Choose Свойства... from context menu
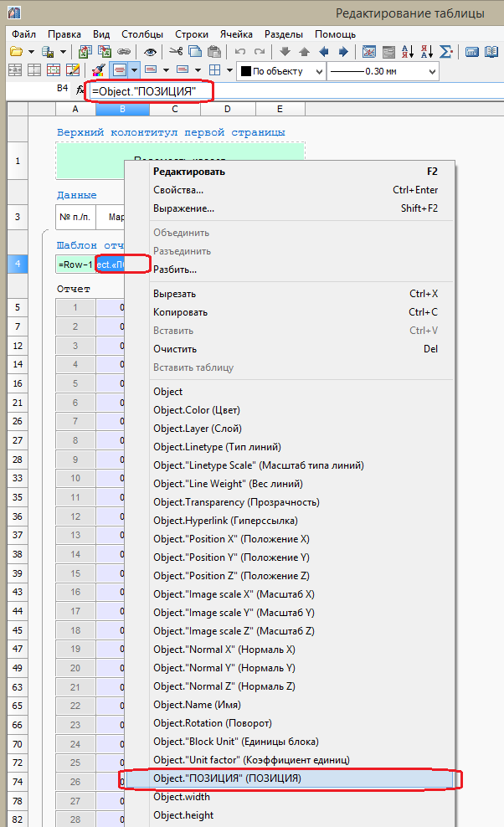 click(x=290, y=190)
